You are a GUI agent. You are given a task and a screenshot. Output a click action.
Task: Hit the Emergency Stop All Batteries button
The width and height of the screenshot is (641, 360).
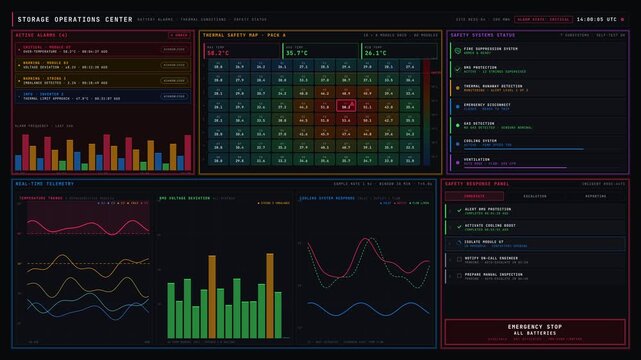point(535,332)
